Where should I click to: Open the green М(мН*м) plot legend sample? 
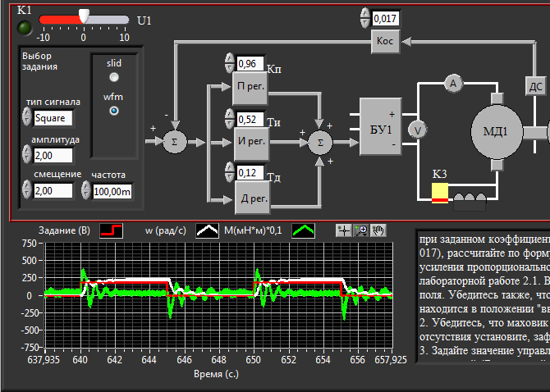pos(304,231)
